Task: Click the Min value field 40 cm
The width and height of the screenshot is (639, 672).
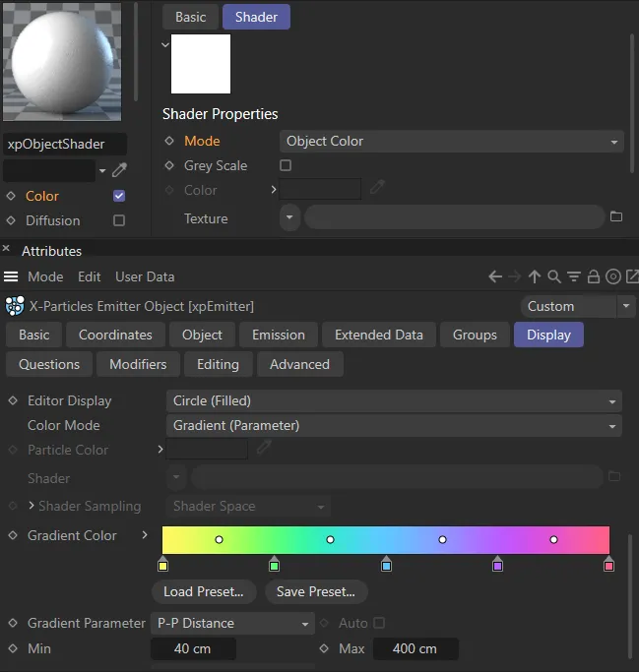Action: (193, 648)
